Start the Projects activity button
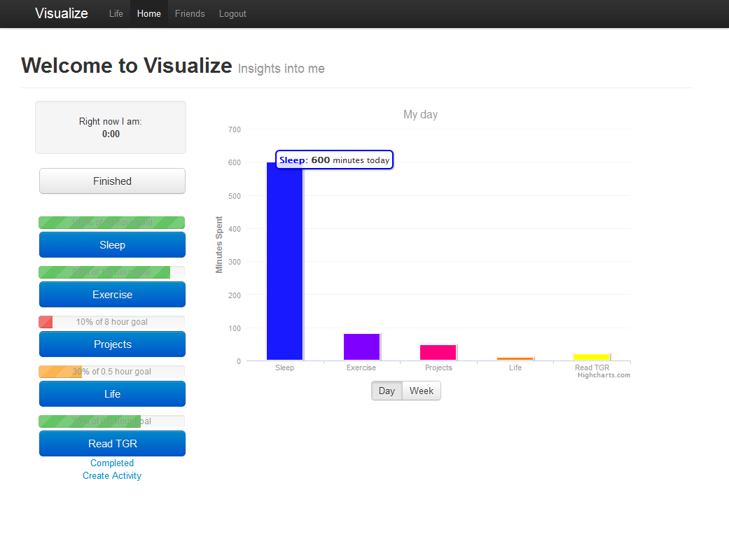Screen dimensions: 729x560 112,344
